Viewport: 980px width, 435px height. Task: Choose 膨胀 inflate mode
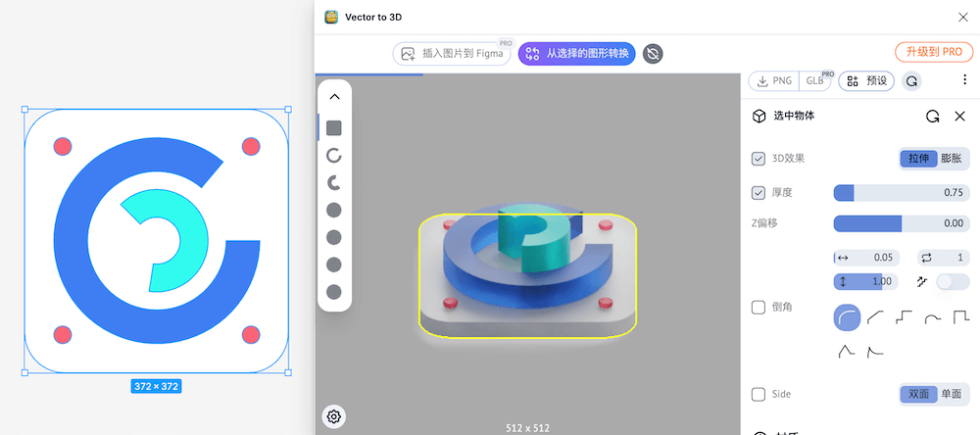click(x=952, y=159)
